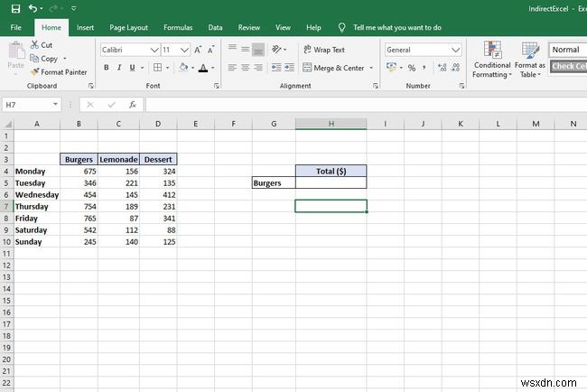Align text right
Viewport: 587px width, 392px height.
[258, 68]
